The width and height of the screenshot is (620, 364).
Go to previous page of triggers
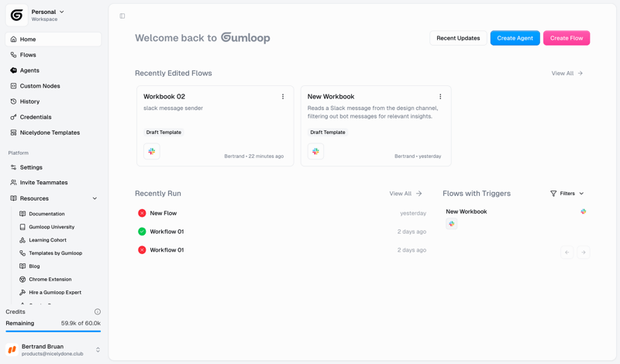[x=567, y=252]
